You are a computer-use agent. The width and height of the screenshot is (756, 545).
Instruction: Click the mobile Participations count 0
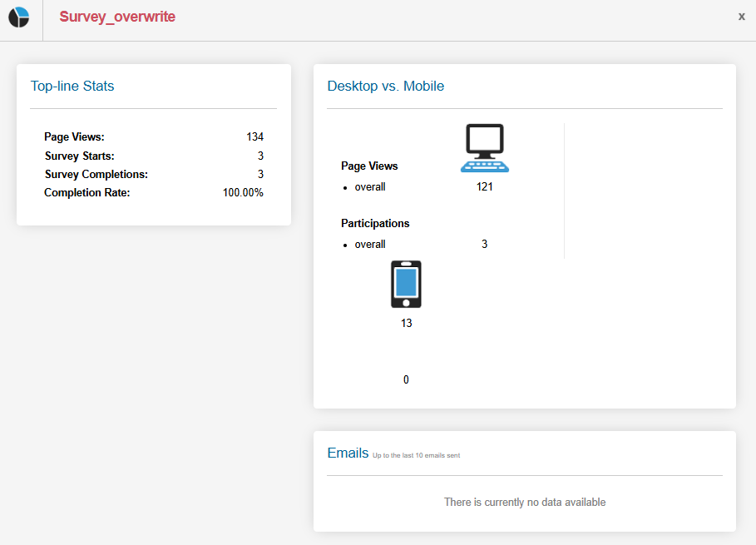(405, 379)
